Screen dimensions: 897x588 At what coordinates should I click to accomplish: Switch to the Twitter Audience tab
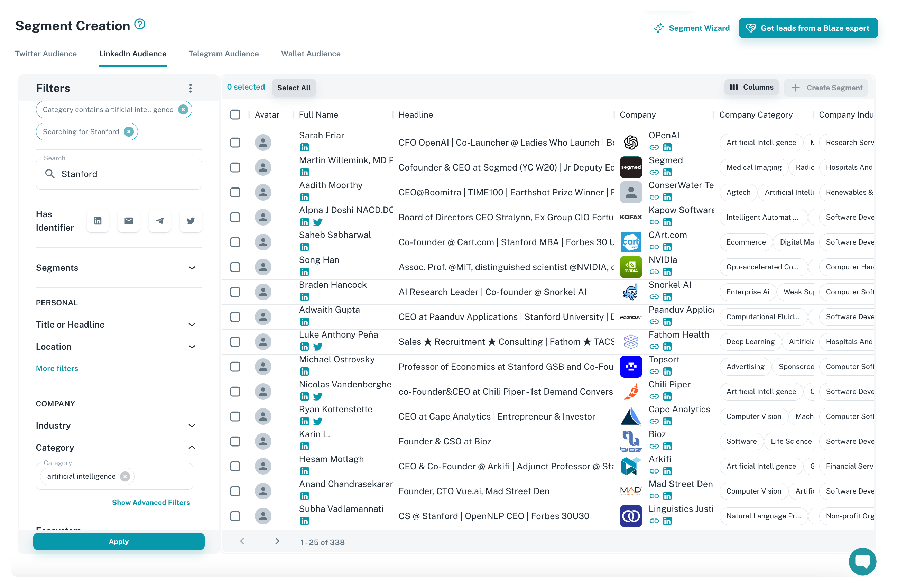pos(46,54)
